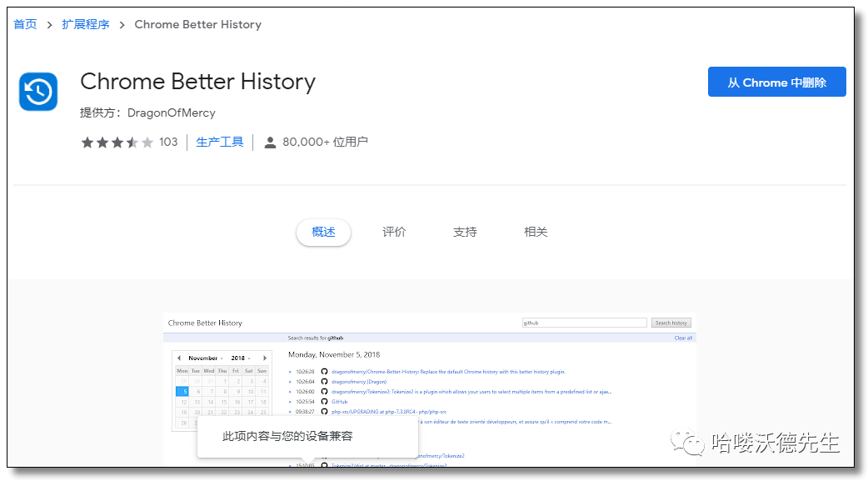868x481 pixels.
Task: Open the 生产工具 category link
Action: point(220,142)
